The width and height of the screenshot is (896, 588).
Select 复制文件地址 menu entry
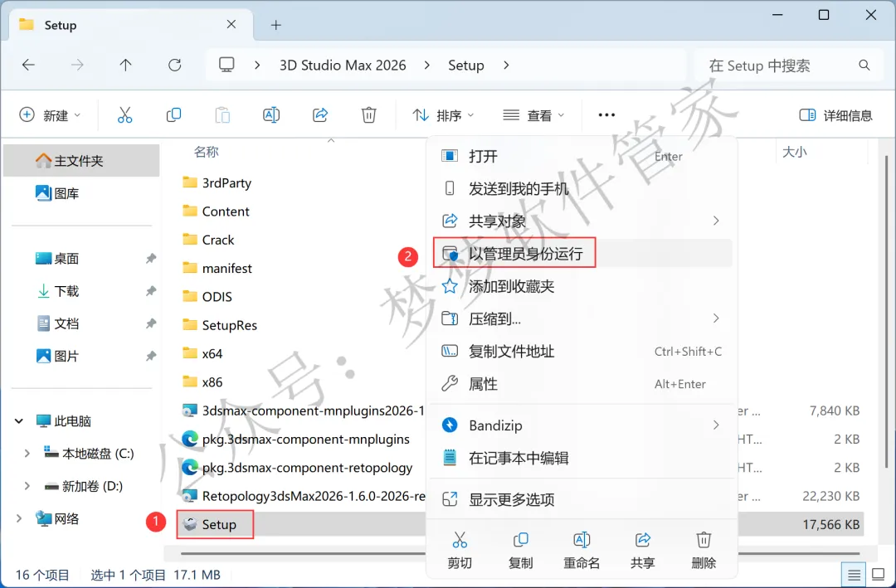coord(582,351)
